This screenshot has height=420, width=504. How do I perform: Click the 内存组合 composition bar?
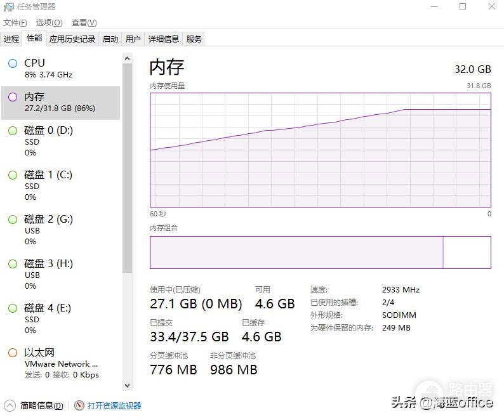pos(320,253)
